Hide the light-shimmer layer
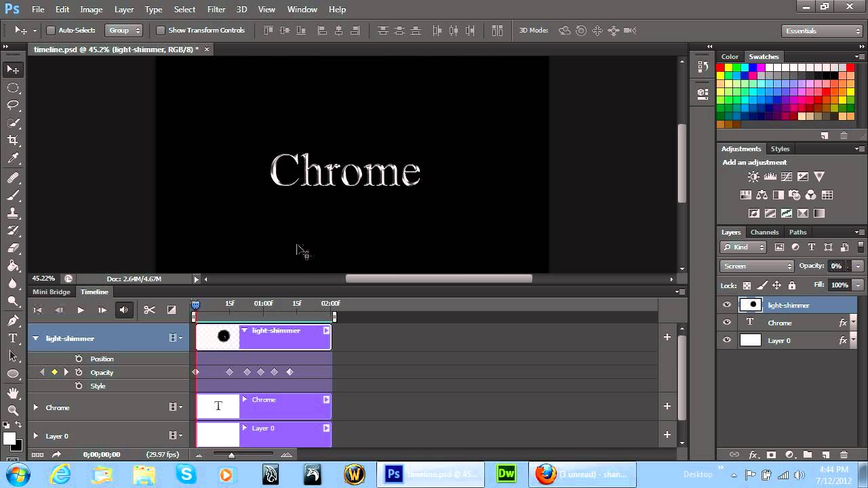 point(727,305)
